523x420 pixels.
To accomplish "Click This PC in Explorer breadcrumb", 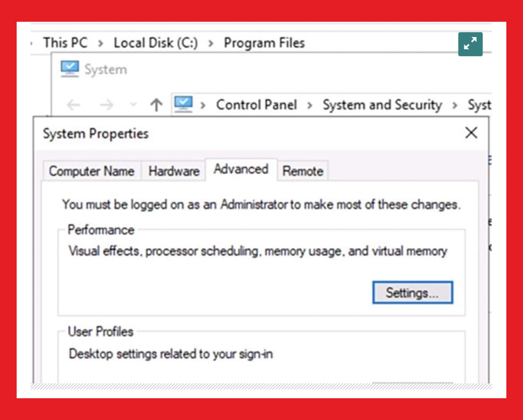I will [x=65, y=43].
